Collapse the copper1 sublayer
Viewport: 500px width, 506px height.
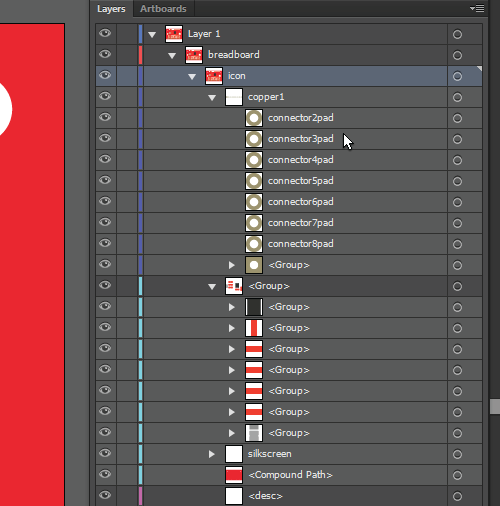click(x=212, y=97)
